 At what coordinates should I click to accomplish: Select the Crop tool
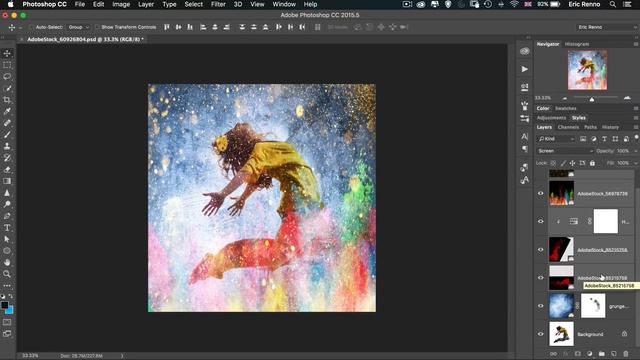point(7,100)
